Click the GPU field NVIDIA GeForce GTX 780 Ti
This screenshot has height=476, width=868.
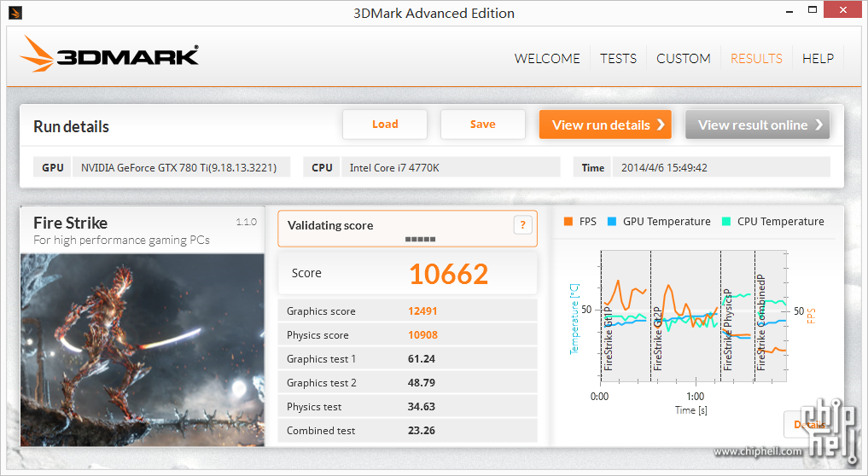pyautogui.click(x=181, y=167)
